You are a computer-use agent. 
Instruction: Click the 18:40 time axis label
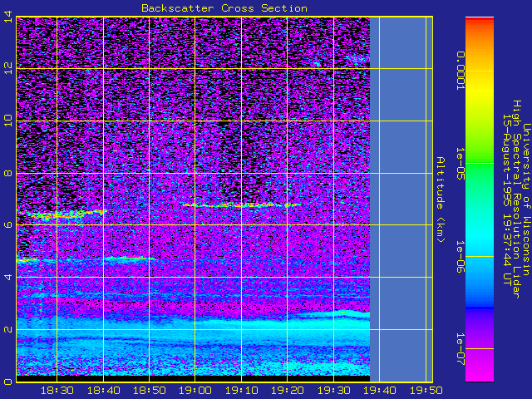[103, 391]
